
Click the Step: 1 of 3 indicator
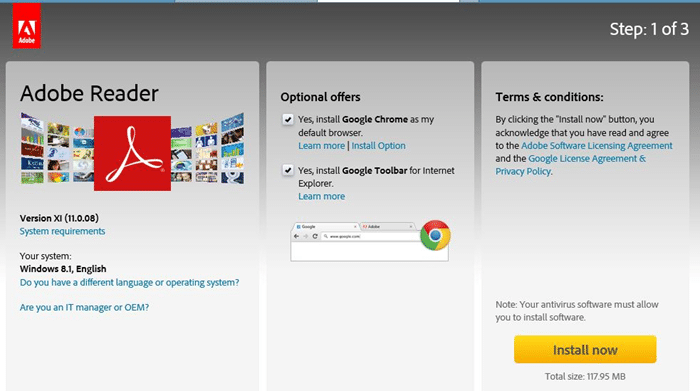tap(649, 29)
